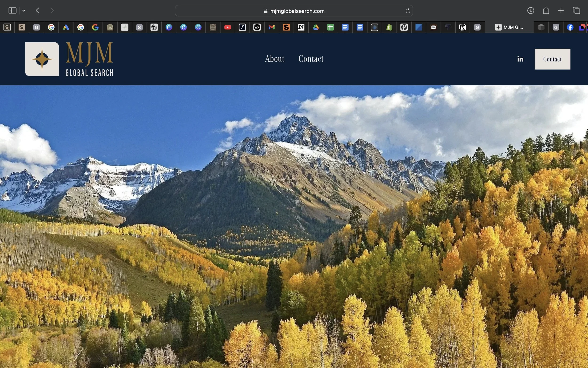
Task: Click the MJM Global Search logo
Action: click(x=69, y=59)
